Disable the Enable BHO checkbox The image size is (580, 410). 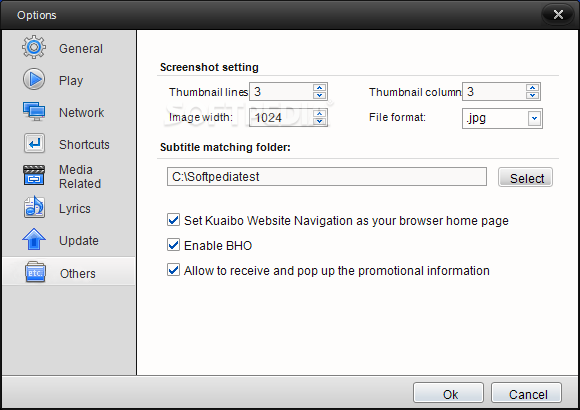pos(173,245)
